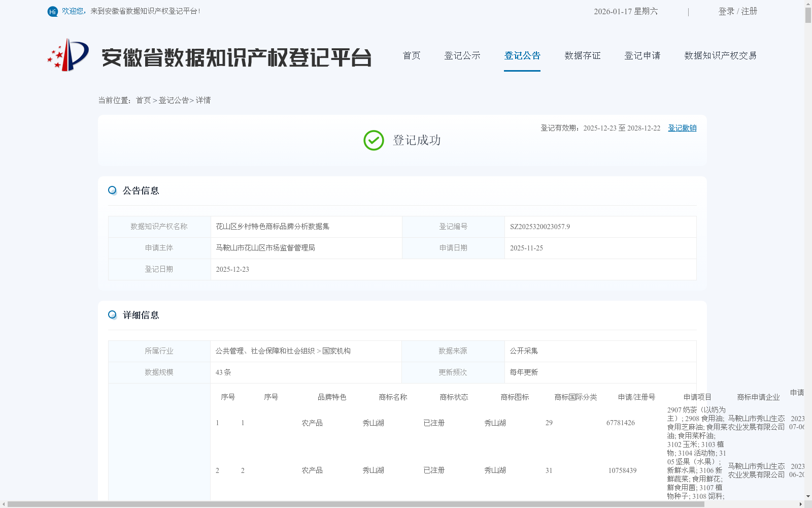Screen dimensions: 812x508
Task: Click the name 花山区乡村特色商标品牌分析数据集
Action: pos(273,227)
